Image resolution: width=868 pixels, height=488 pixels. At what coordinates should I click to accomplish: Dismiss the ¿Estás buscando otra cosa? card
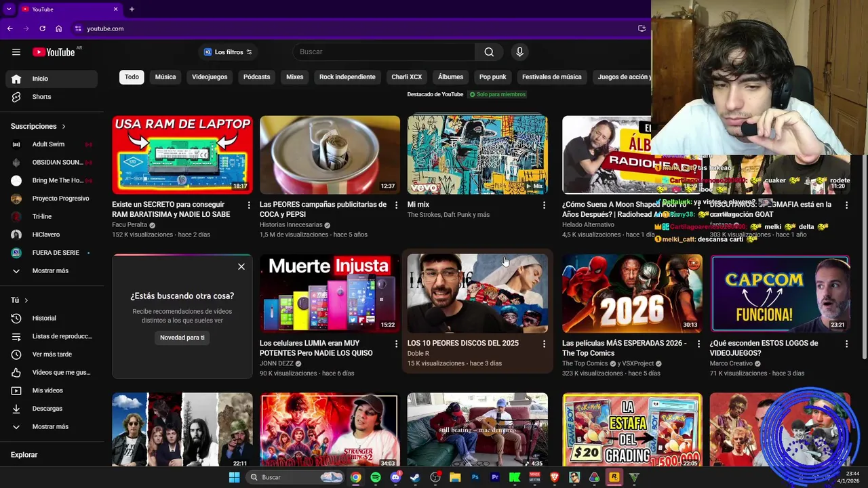(x=241, y=267)
